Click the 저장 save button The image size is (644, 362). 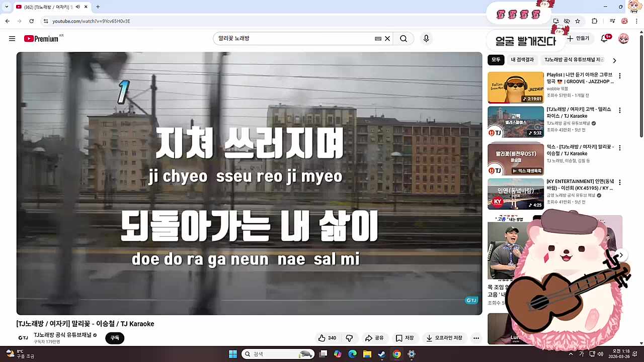coord(405,338)
